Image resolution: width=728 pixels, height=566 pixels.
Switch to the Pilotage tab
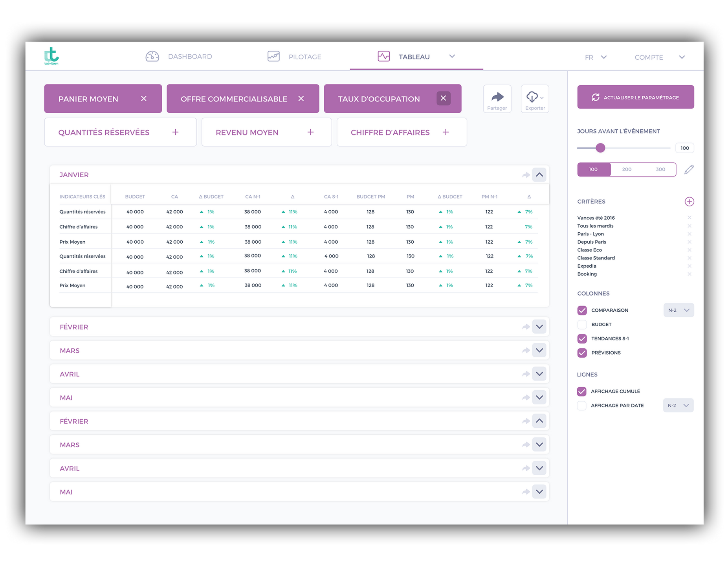[x=305, y=56]
